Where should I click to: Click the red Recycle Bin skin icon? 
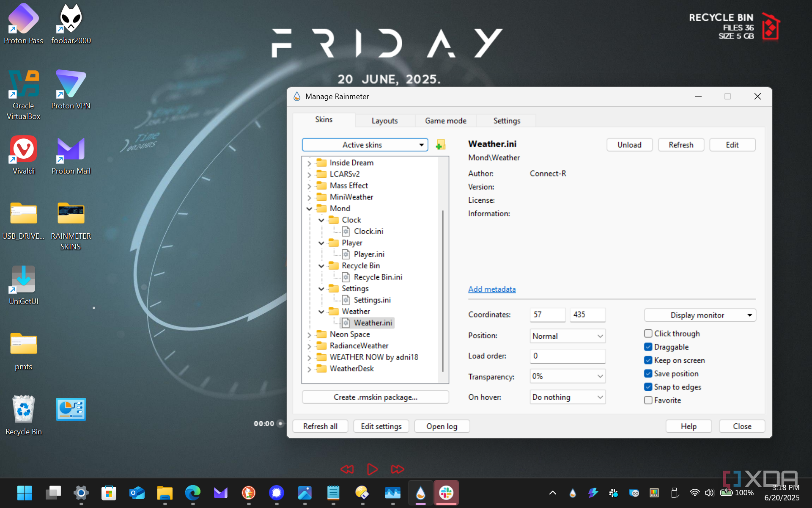click(770, 27)
